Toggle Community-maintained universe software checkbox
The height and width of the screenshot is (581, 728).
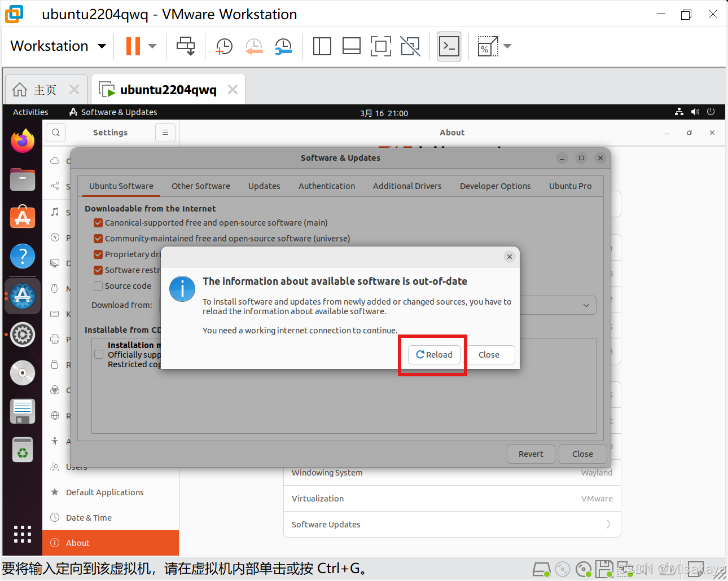tap(98, 239)
